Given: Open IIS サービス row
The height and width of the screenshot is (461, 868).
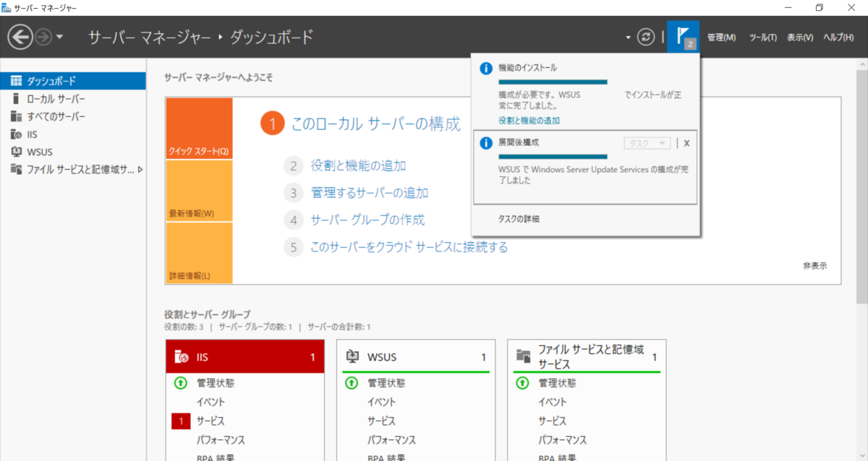Looking at the screenshot, I should point(210,421).
